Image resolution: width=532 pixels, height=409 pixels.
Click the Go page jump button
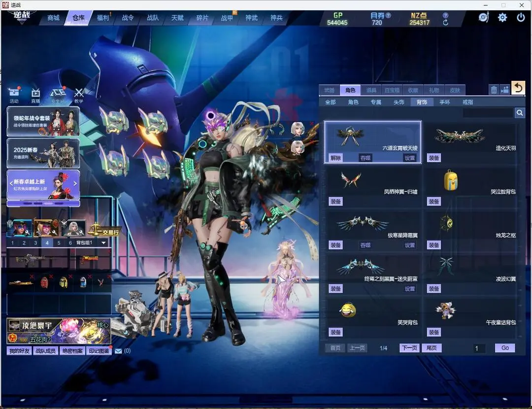[505, 348]
